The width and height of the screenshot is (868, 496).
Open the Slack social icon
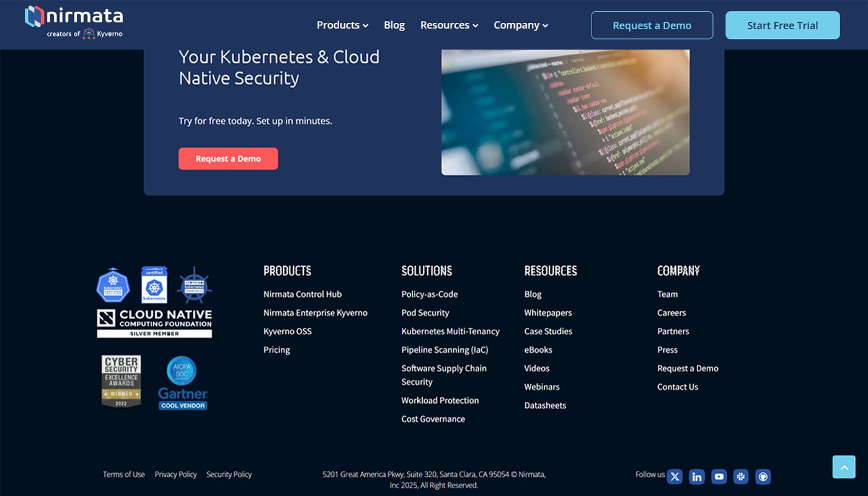point(741,476)
